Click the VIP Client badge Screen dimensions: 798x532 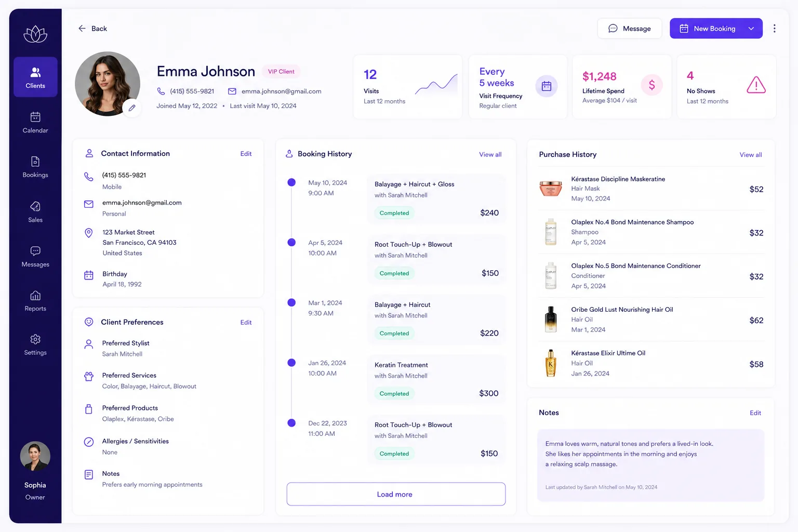281,72
